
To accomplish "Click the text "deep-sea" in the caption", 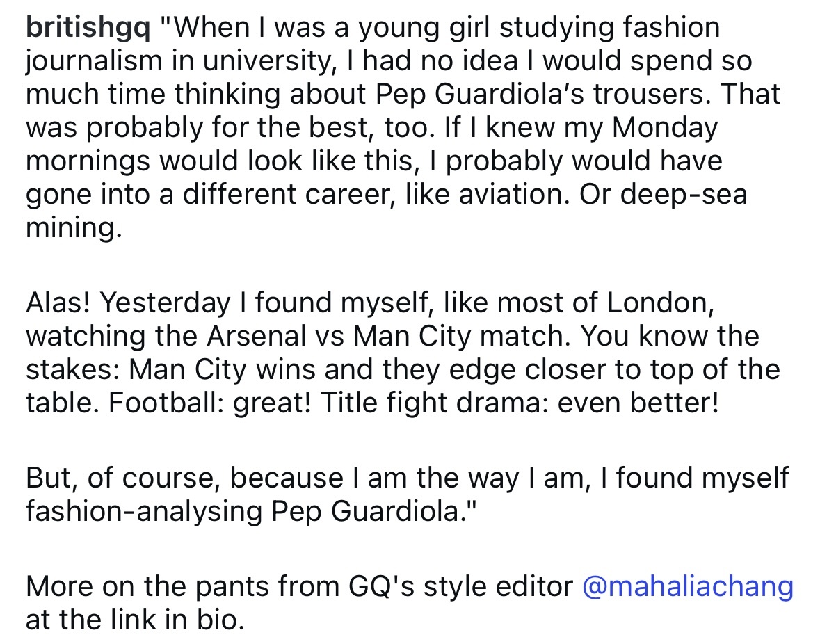I will (694, 194).
